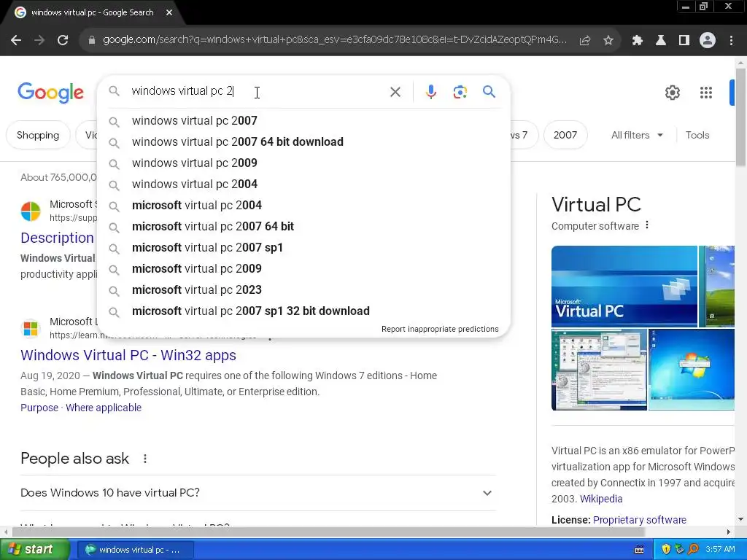Select the Chrome taskbar button

(136, 550)
